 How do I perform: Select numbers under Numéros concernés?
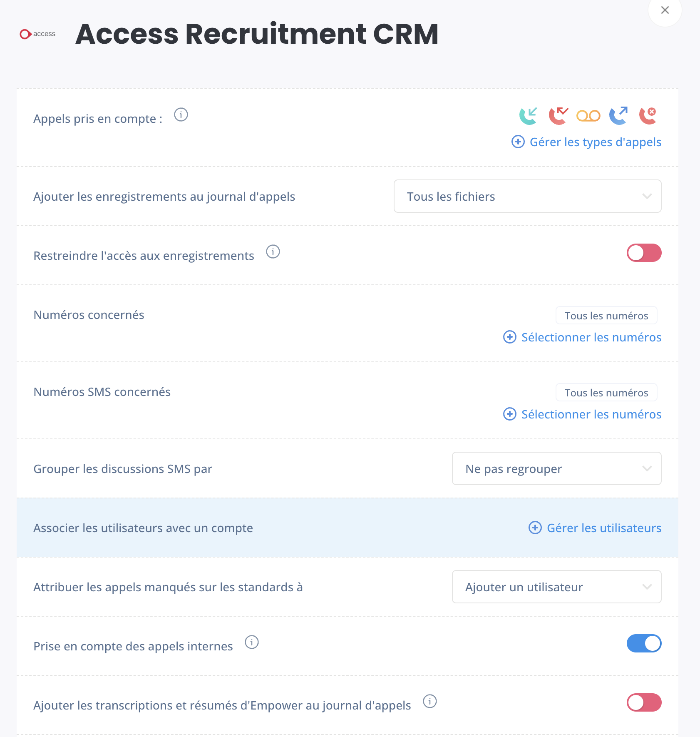click(x=582, y=337)
